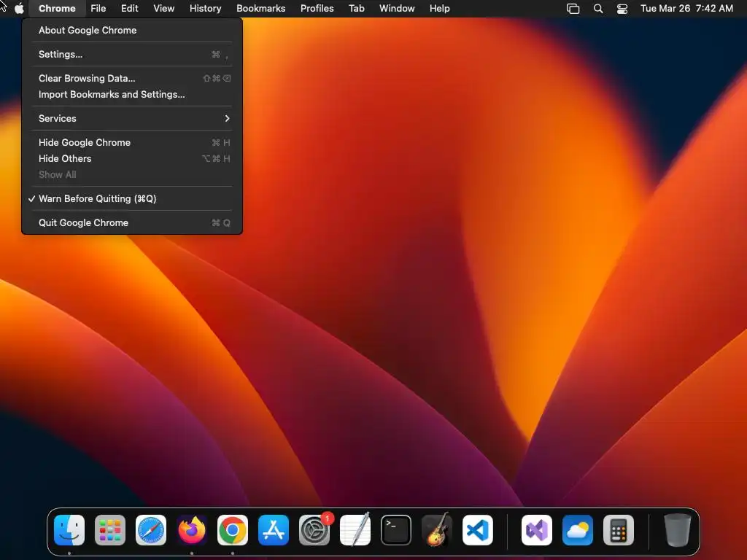
Task: Open the History menu
Action: pos(205,9)
